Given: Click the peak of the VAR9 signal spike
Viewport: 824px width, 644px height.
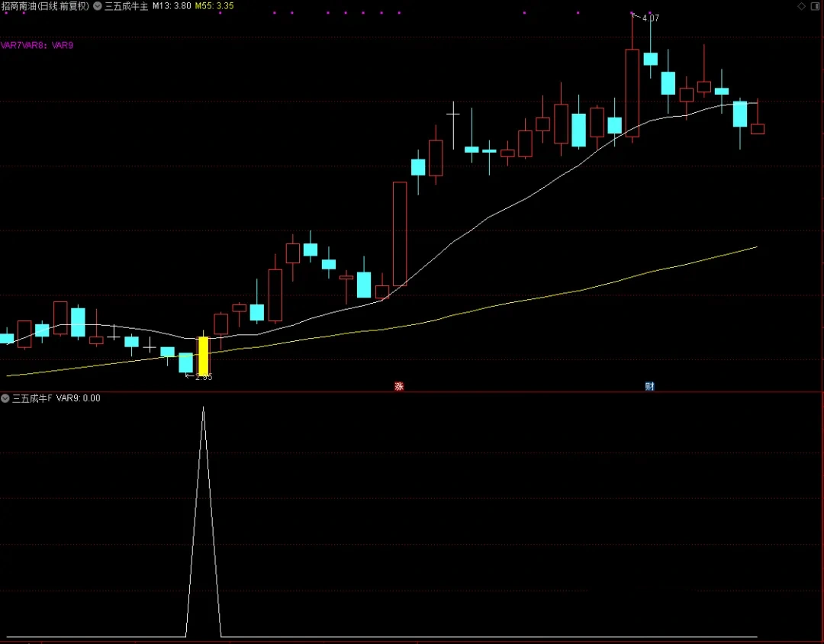Looking at the screenshot, I should (x=203, y=409).
